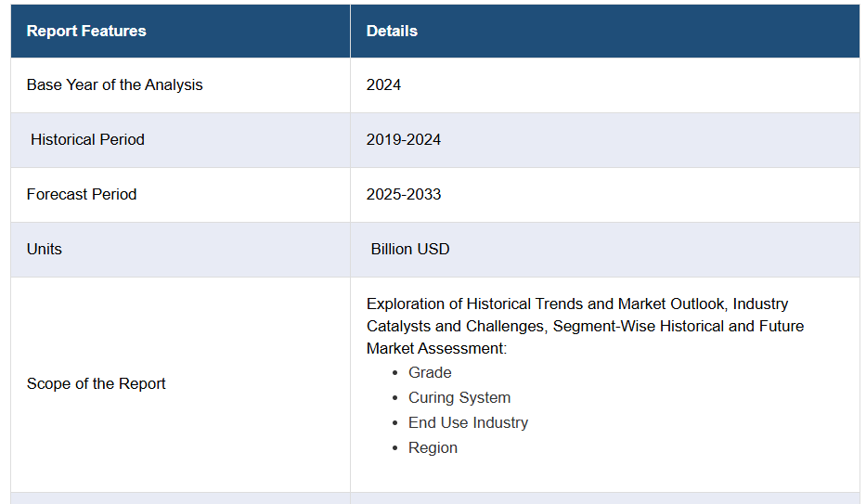Select the "Forecast Period" row label
The height and width of the screenshot is (504, 866).
click(82, 194)
